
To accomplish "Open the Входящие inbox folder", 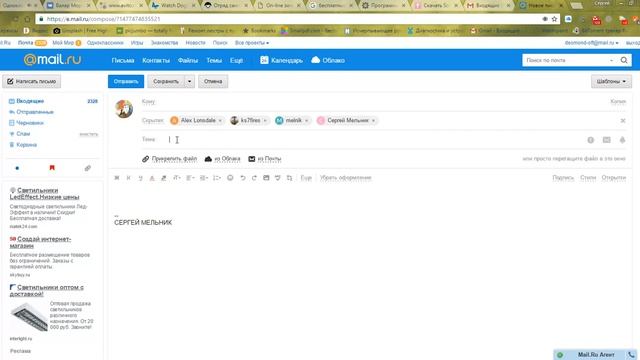I will [30, 101].
